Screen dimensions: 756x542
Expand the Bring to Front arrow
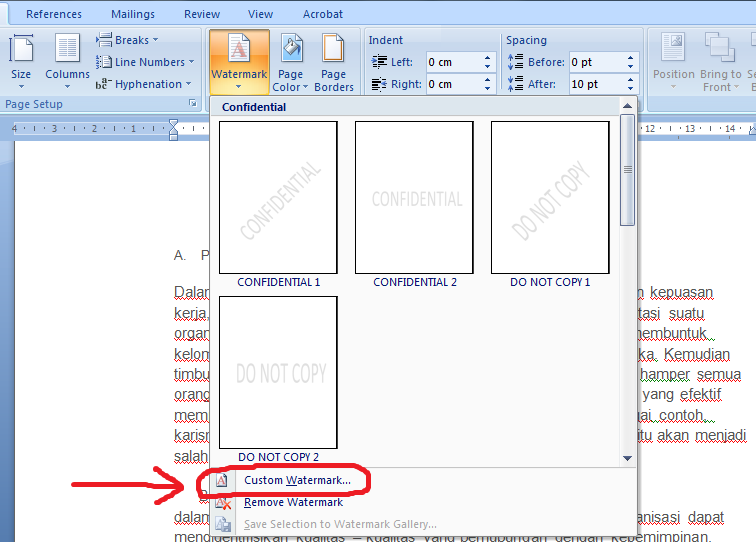736,87
